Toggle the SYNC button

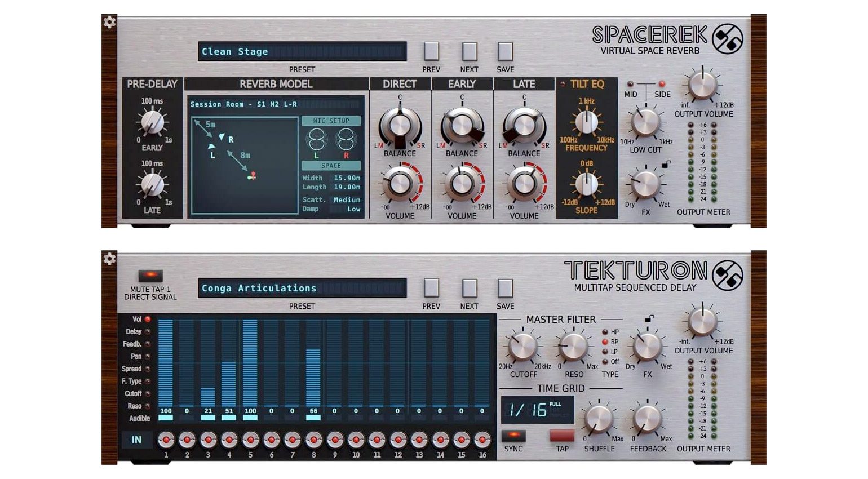click(513, 436)
